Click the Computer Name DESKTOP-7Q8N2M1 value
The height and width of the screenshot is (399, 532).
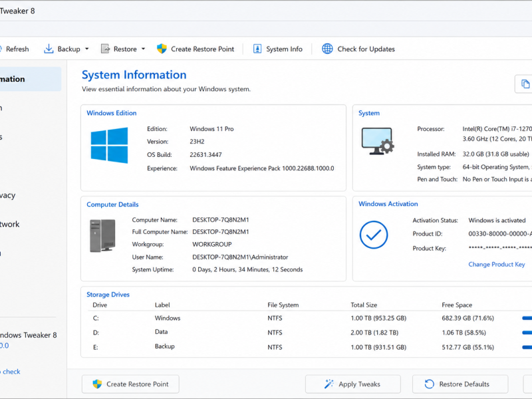(x=221, y=220)
